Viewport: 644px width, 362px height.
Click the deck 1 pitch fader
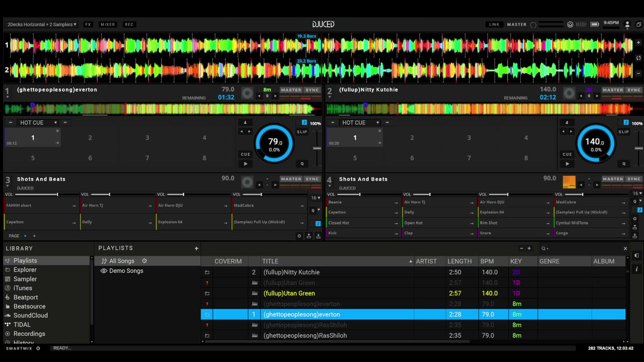[x=317, y=148]
